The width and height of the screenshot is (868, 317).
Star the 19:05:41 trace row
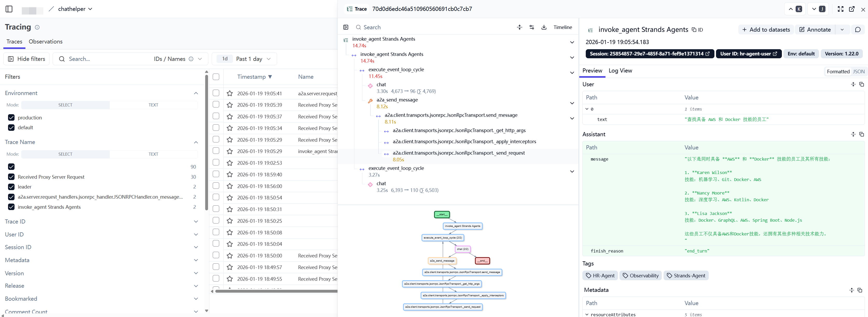230,93
